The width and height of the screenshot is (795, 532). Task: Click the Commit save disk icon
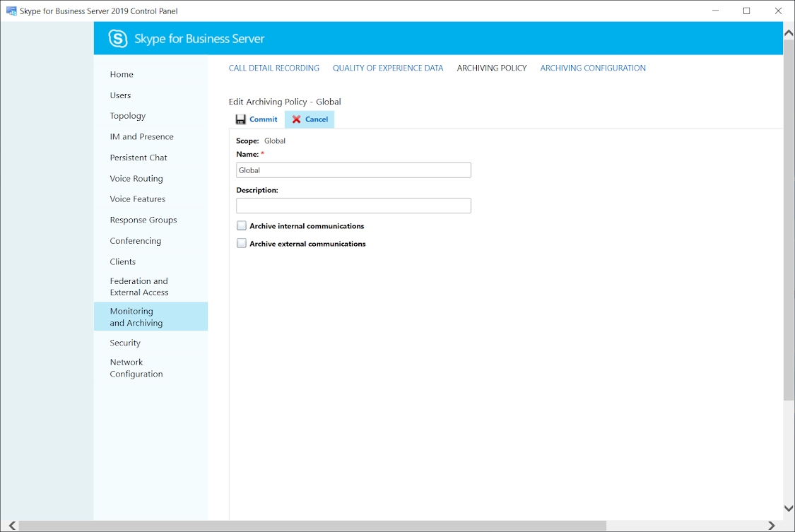241,119
